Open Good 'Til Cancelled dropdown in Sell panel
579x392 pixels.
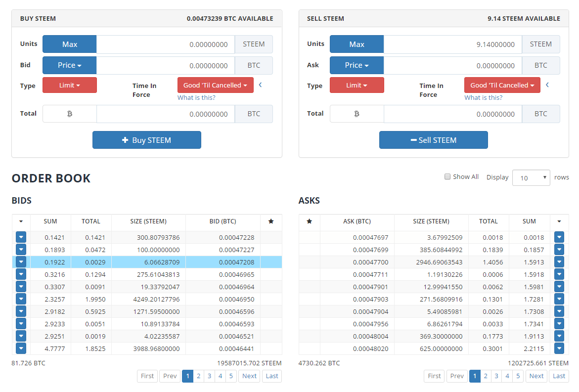tap(502, 85)
